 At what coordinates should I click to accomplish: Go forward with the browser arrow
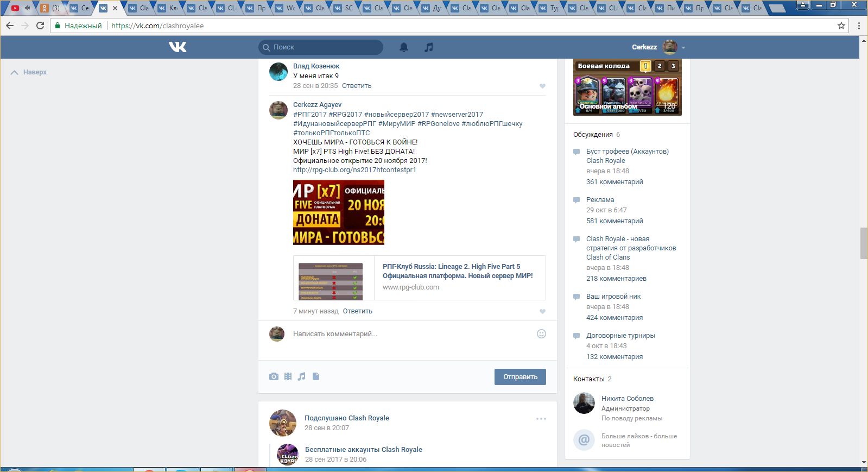24,26
